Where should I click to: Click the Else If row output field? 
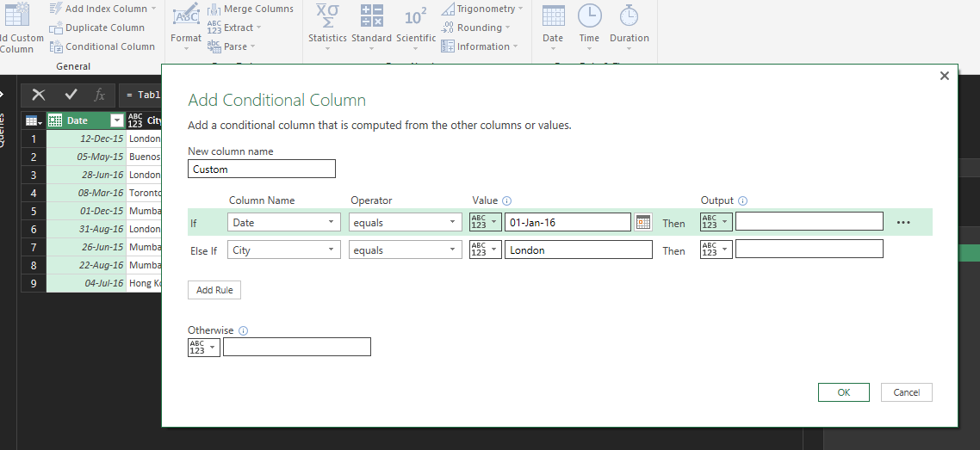pos(809,249)
